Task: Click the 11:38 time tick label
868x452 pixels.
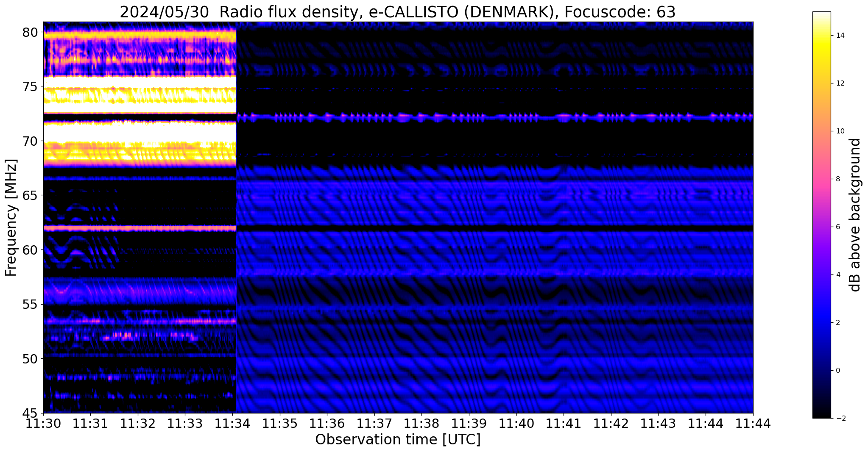Action: [x=421, y=423]
